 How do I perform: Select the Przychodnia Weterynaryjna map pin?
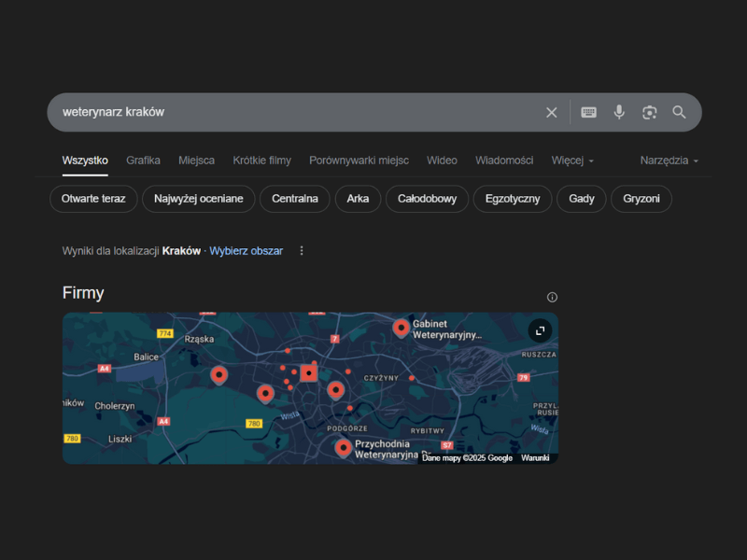pyautogui.click(x=343, y=449)
